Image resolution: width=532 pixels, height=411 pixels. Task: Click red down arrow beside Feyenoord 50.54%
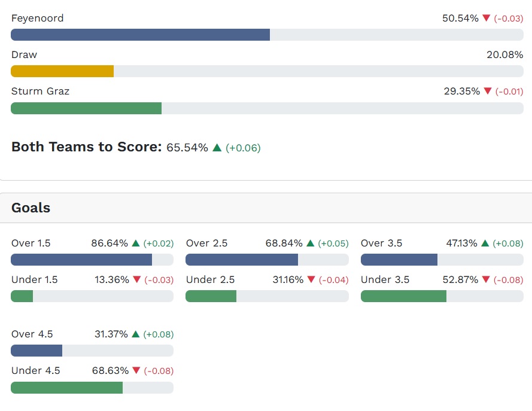click(487, 19)
